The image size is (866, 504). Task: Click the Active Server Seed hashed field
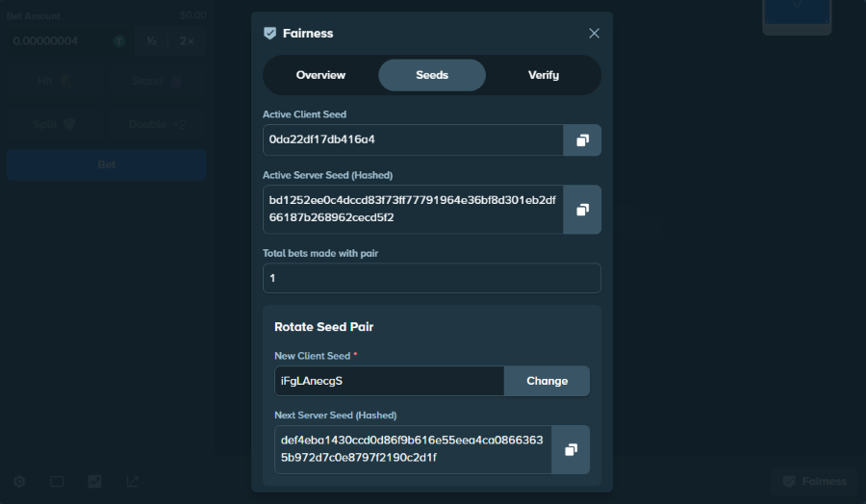[x=413, y=210]
